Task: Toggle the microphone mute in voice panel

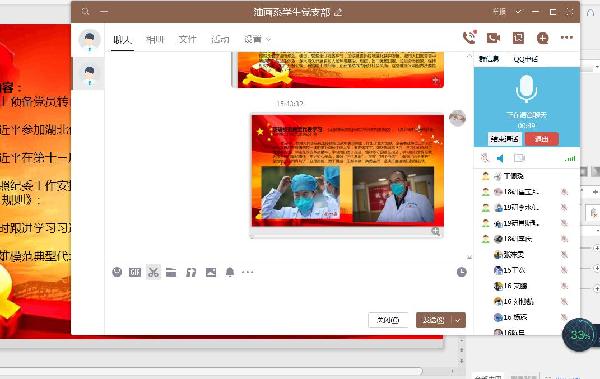Action: (x=484, y=158)
